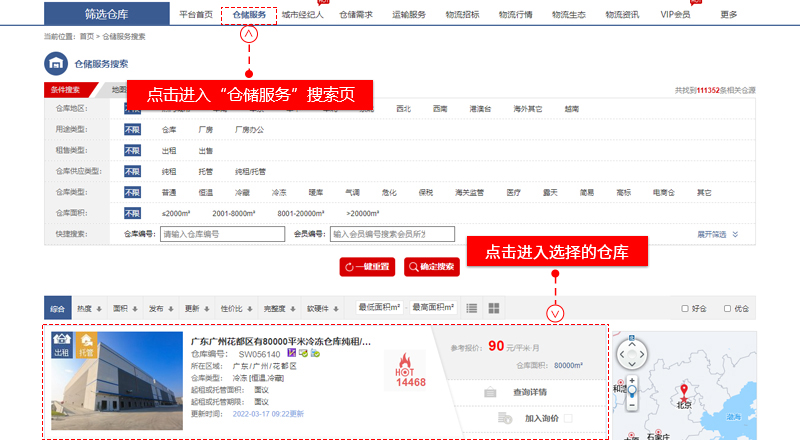Click the list view icon
The width and height of the screenshot is (800, 440).
pos(471,308)
